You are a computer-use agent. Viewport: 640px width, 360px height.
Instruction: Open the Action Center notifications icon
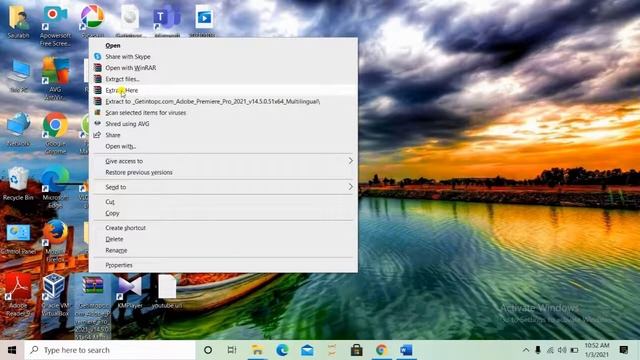coord(623,350)
